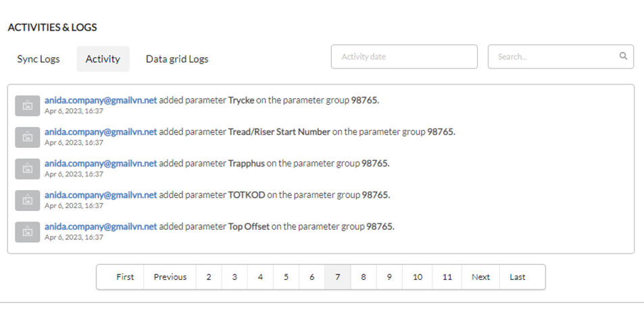
Task: Open email link in the Trycke entry
Action: click(x=101, y=100)
